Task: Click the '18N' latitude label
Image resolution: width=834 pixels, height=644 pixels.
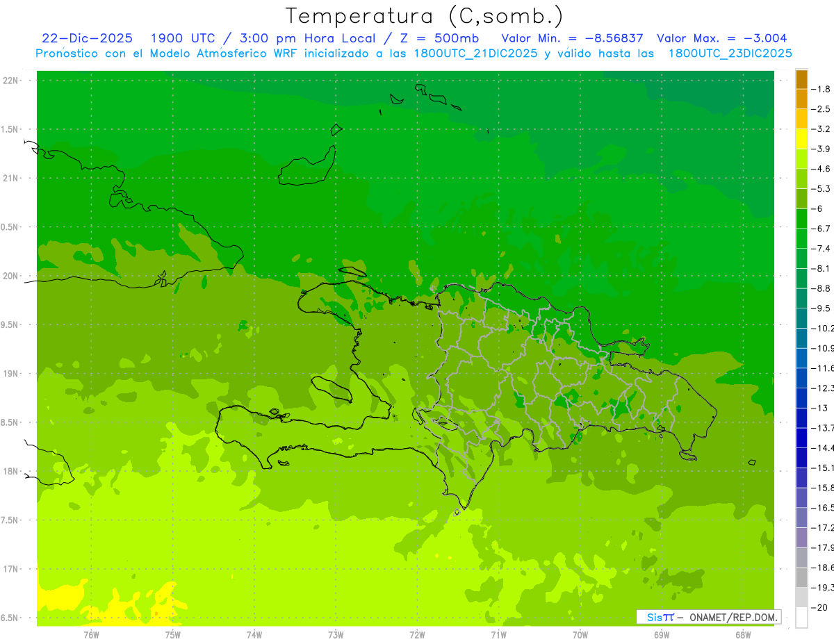Action: click(x=10, y=472)
